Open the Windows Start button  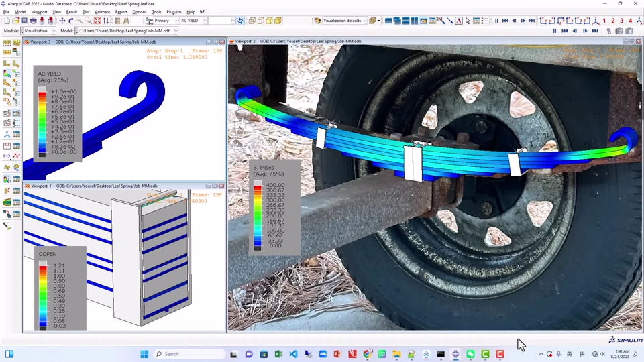click(144, 354)
